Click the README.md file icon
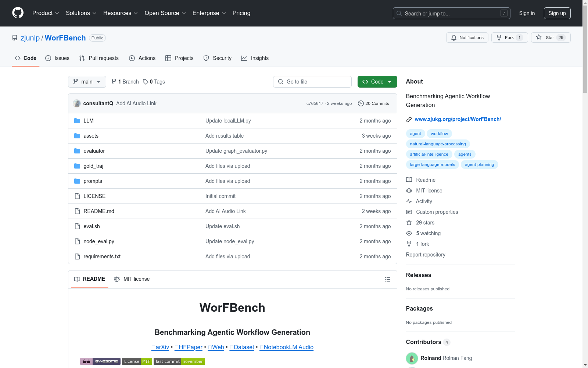This screenshot has height=368, width=588. [77, 211]
